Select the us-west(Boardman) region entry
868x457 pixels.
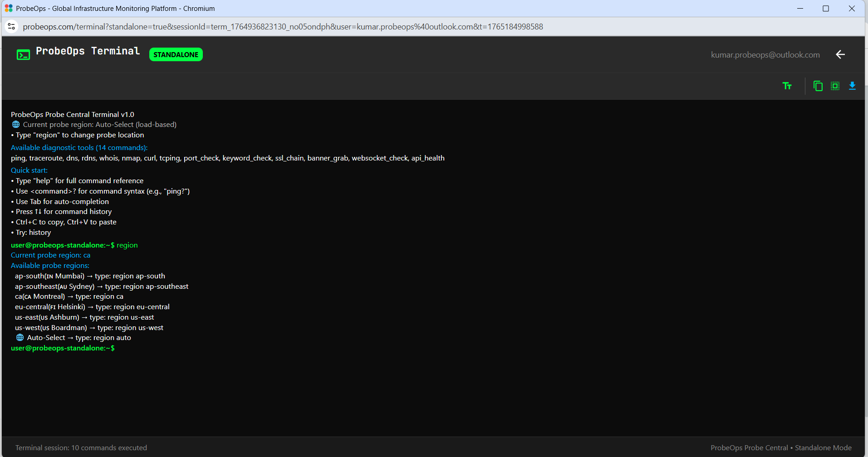click(89, 327)
